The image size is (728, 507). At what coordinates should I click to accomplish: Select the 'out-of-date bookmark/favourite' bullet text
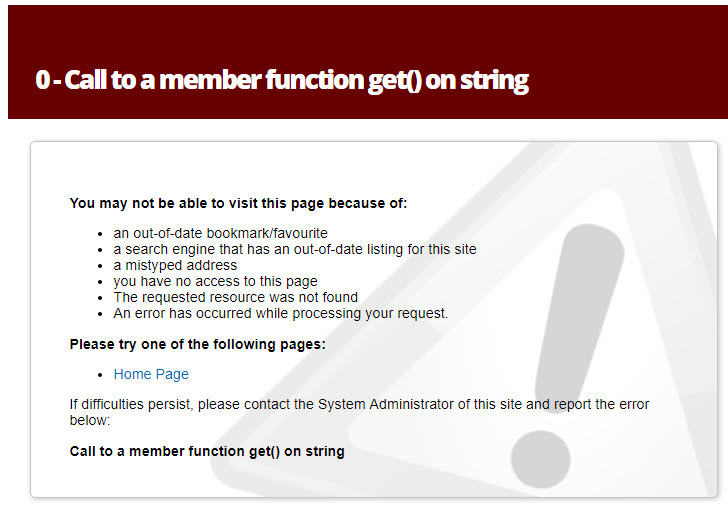coord(220,233)
